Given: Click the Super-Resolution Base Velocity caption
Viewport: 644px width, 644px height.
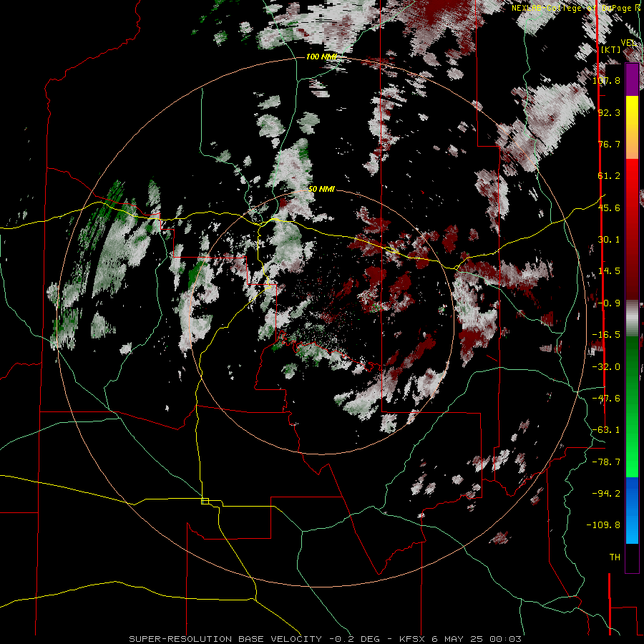Looking at the screenshot, I should tap(326, 639).
